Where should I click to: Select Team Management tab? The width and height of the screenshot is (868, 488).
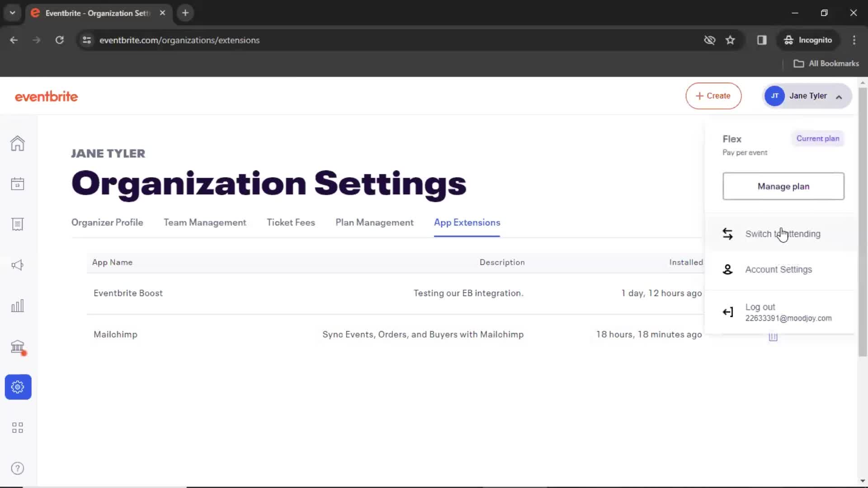pyautogui.click(x=205, y=222)
